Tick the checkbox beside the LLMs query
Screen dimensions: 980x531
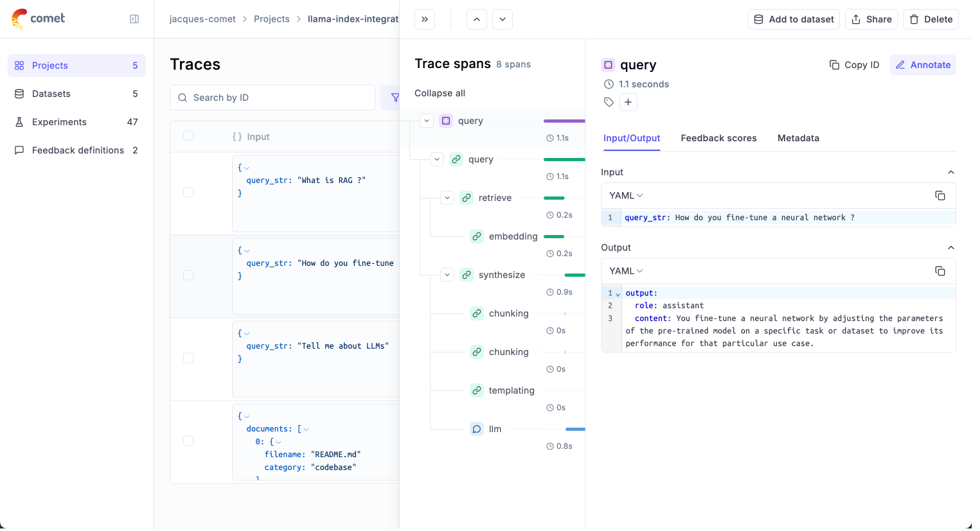(x=188, y=358)
